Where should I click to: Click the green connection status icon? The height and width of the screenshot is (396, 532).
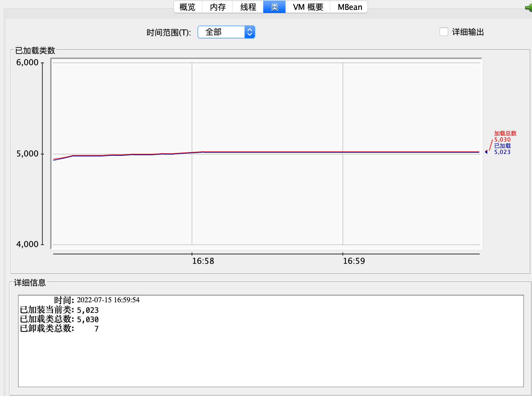pyautogui.click(x=529, y=7)
